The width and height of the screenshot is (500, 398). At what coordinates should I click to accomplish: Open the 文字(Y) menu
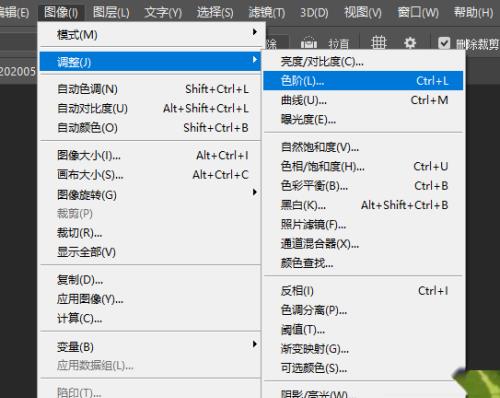click(x=163, y=13)
